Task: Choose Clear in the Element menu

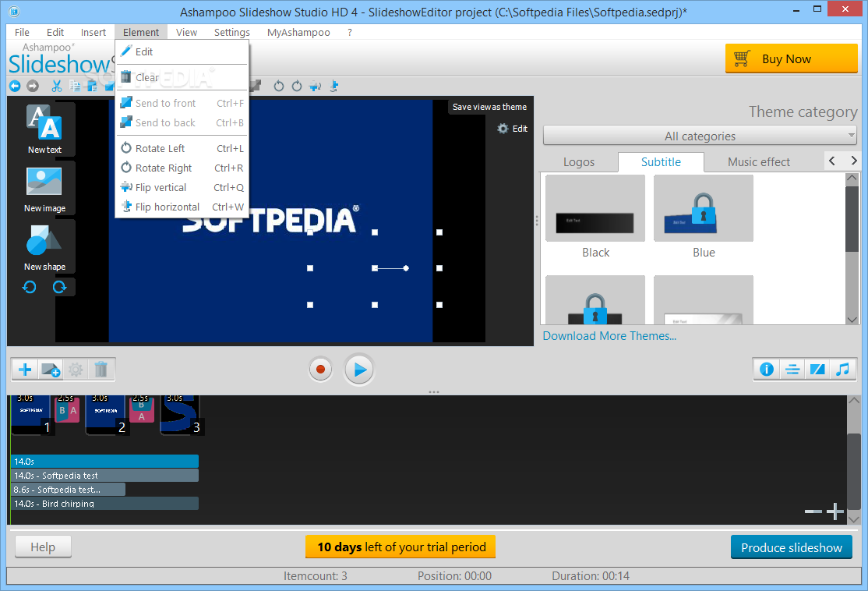Action: pyautogui.click(x=182, y=77)
